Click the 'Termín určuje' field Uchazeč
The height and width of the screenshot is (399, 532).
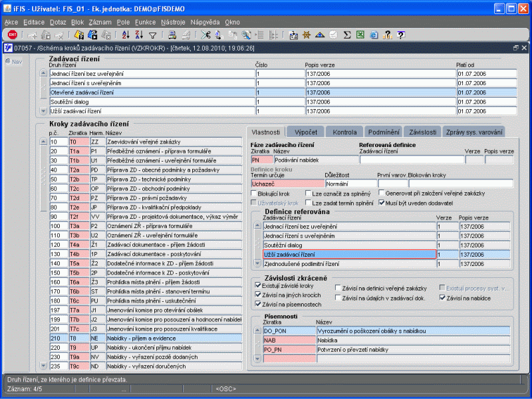coord(286,183)
